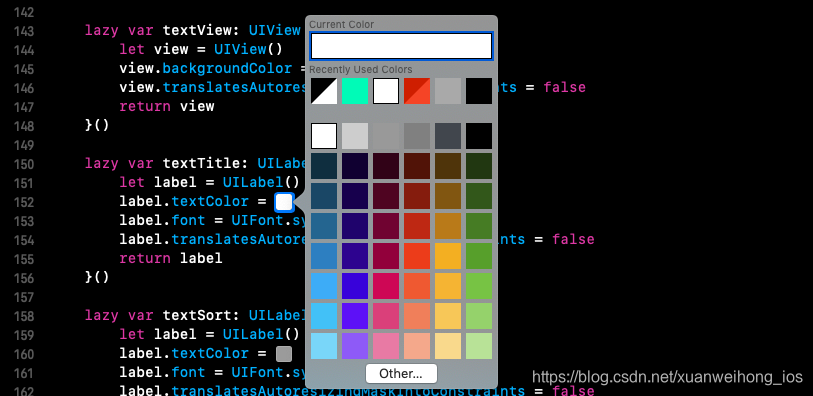Select the vivid yellow-orange palette swatch
813x396 pixels.
[448, 256]
